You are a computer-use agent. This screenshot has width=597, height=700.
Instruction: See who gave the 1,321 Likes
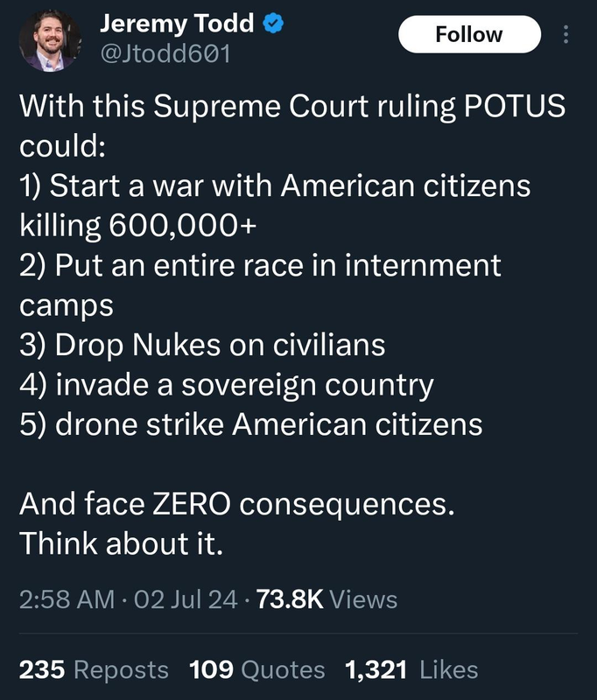pos(411,669)
